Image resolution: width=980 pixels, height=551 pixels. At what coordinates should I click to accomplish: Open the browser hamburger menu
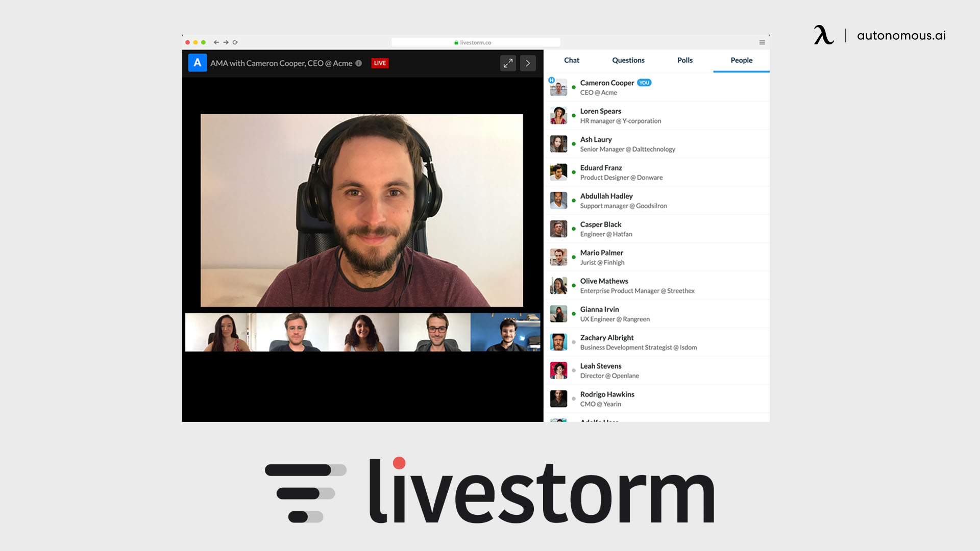(x=762, y=42)
